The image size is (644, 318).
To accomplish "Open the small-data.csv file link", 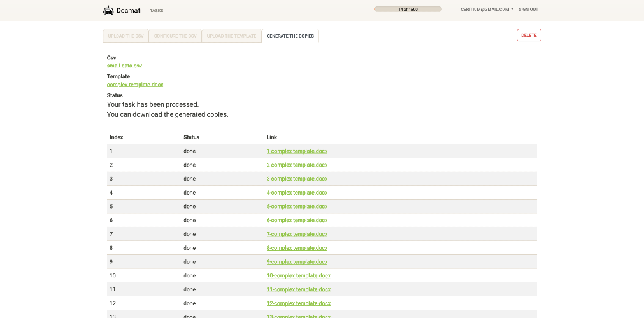I will [124, 66].
